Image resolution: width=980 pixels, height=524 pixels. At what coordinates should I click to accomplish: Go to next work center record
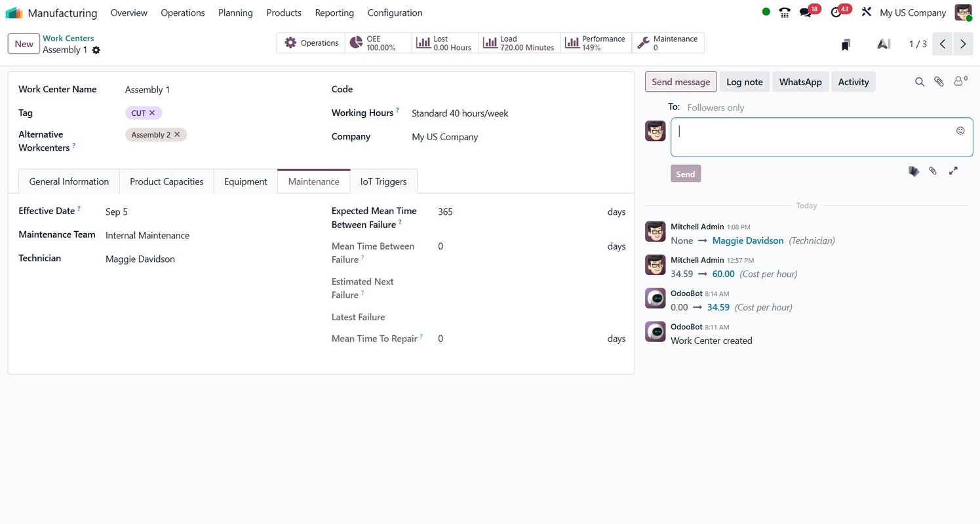[x=963, y=44]
